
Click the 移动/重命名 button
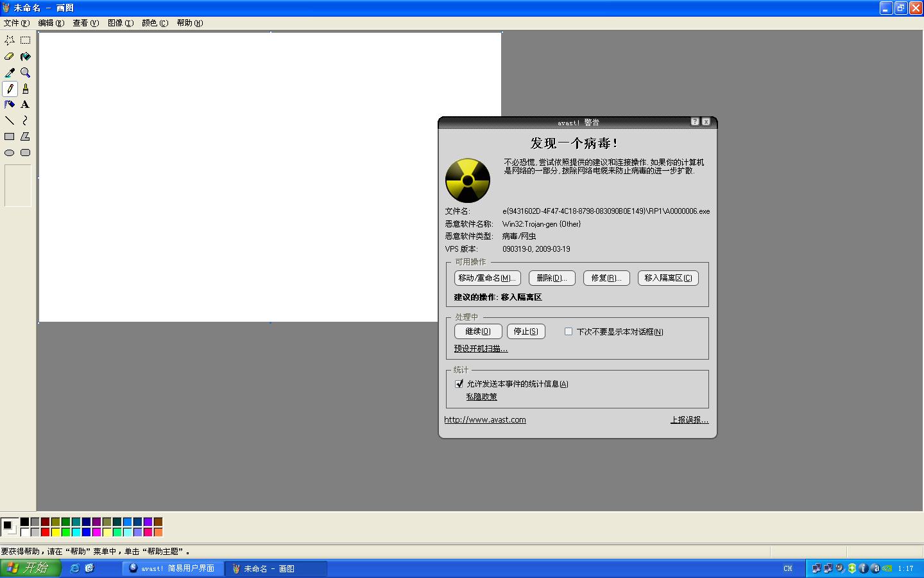coord(487,278)
